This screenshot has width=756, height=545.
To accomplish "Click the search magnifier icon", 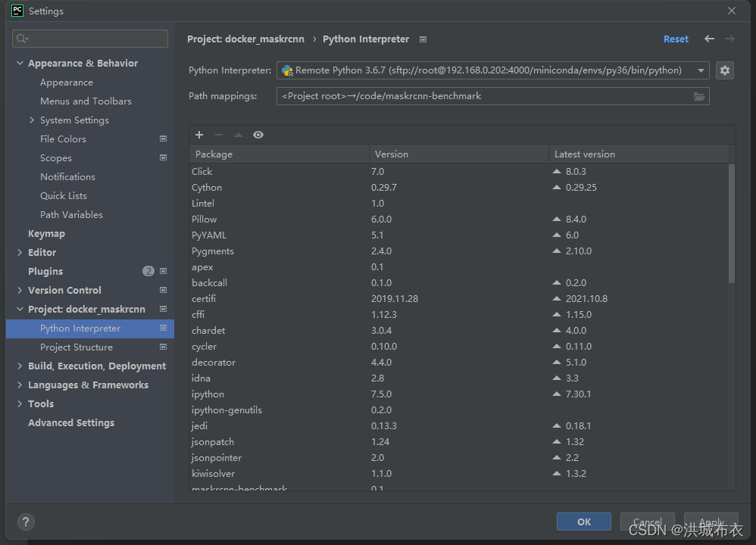I will [x=22, y=39].
